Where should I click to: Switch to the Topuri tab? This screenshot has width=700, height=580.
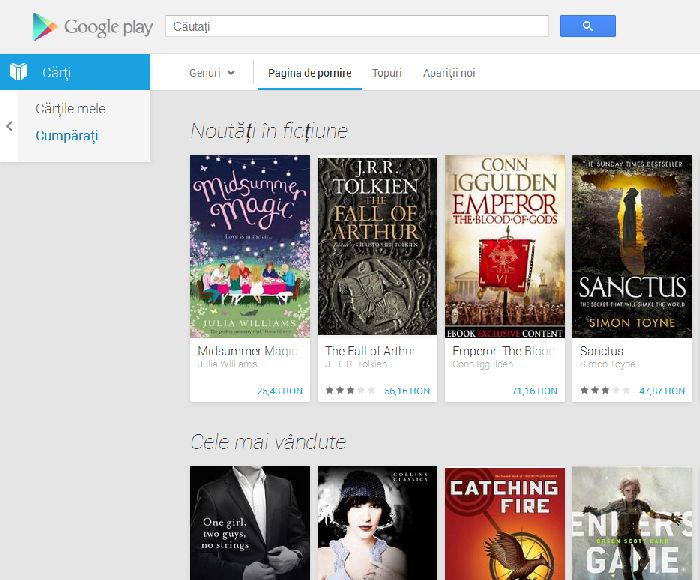tap(387, 73)
